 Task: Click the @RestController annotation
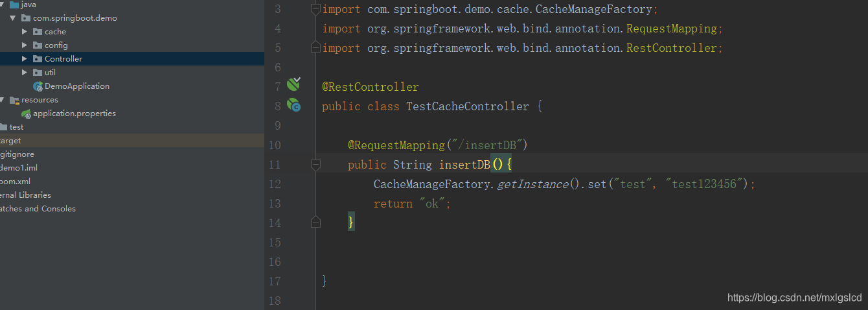pos(371,87)
